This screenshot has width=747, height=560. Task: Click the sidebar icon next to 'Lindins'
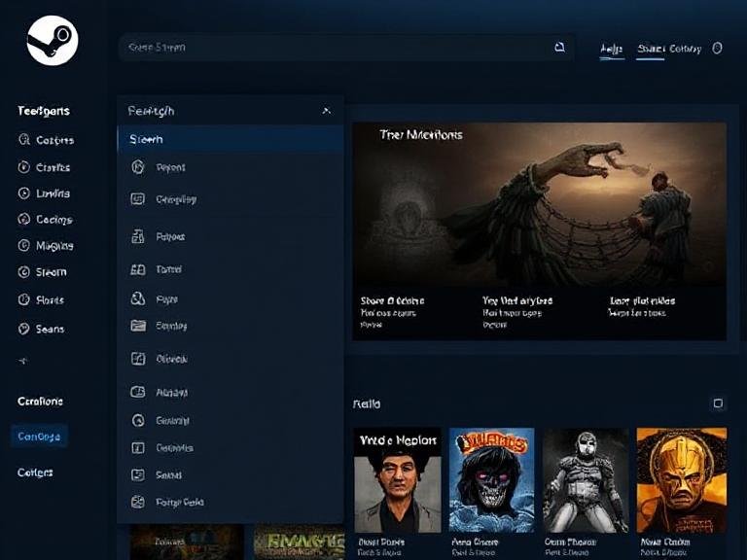point(23,193)
